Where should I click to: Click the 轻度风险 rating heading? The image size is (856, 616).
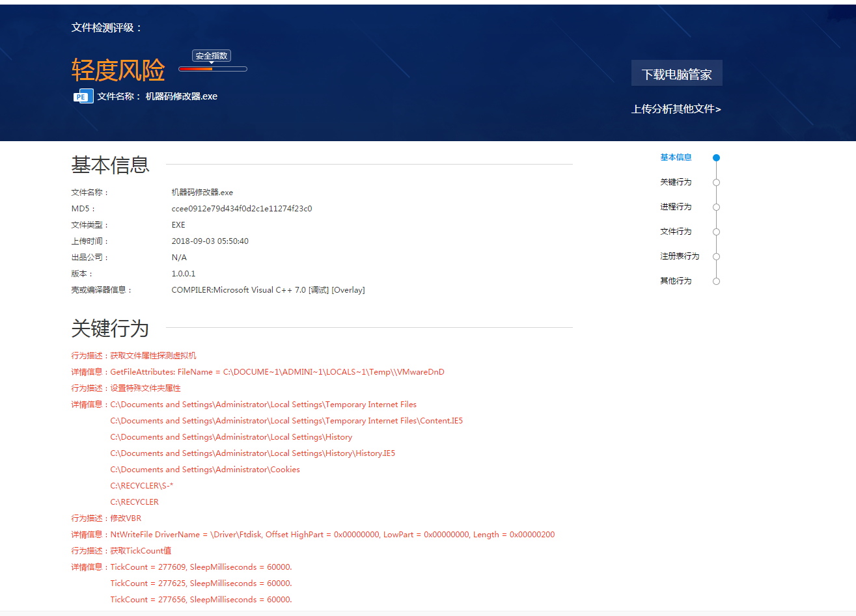[118, 70]
